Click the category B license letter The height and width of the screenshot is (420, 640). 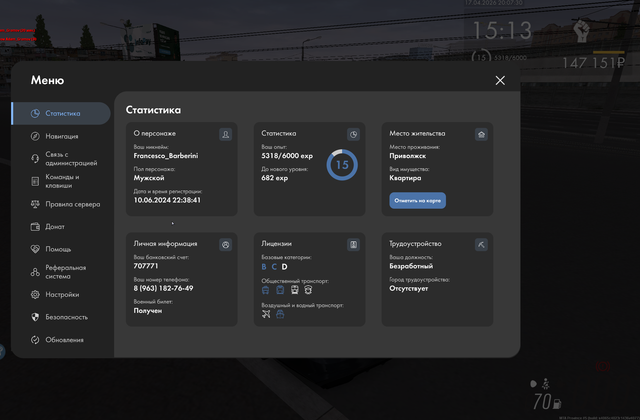tap(264, 267)
